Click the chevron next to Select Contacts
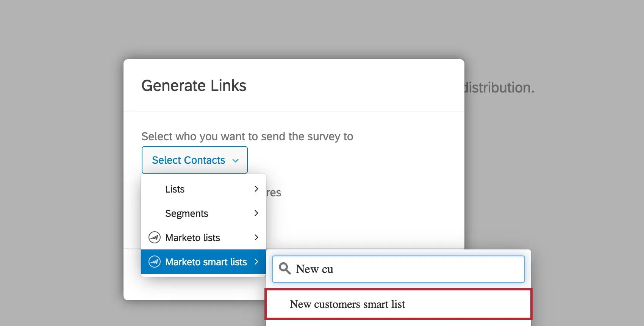 [235, 160]
